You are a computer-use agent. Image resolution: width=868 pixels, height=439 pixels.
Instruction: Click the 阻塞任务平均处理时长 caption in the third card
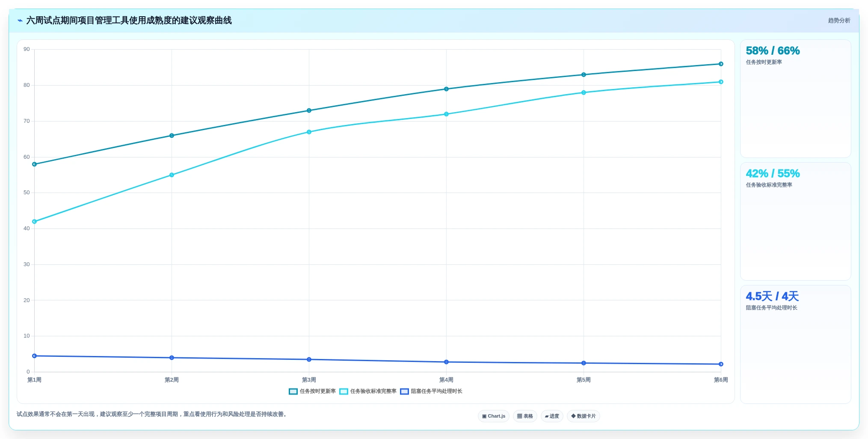[771, 308]
